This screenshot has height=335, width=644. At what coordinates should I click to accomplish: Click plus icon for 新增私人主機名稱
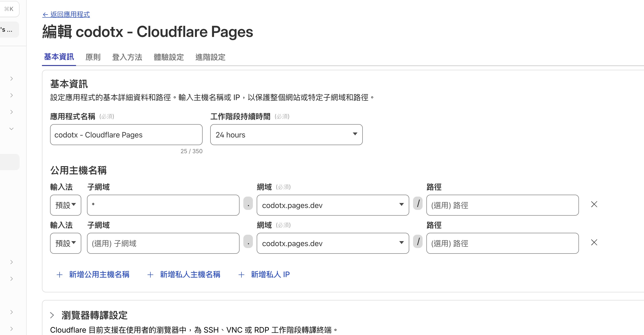150,275
